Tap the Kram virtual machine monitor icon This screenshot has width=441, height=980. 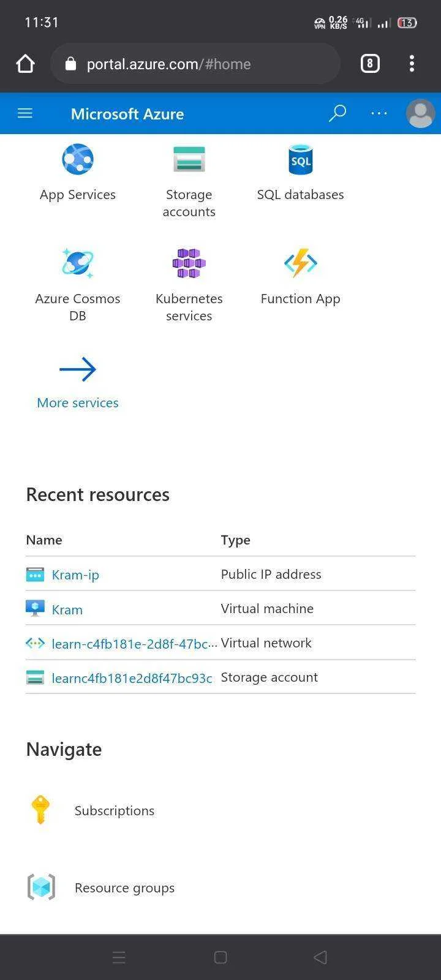pyautogui.click(x=35, y=608)
